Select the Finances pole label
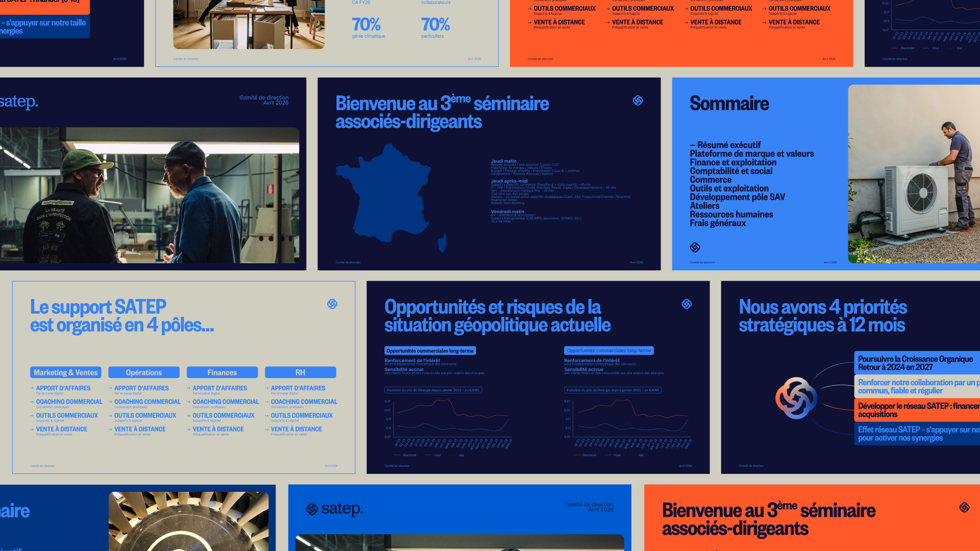 [x=222, y=372]
